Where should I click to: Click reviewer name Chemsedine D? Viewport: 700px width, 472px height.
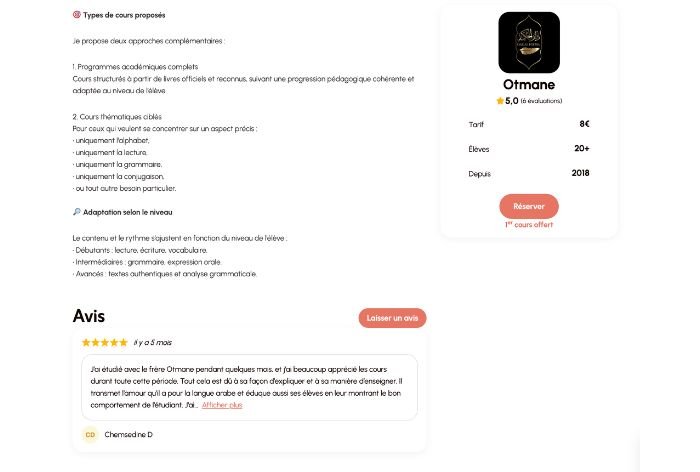129,434
